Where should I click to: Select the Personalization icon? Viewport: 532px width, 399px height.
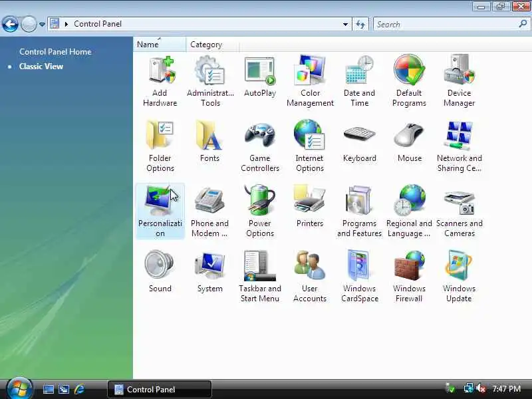160,211
